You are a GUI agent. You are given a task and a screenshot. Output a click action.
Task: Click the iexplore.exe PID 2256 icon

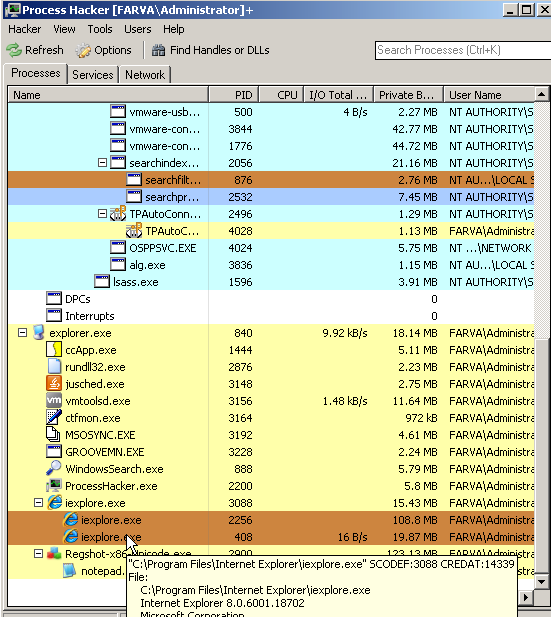[70, 519]
